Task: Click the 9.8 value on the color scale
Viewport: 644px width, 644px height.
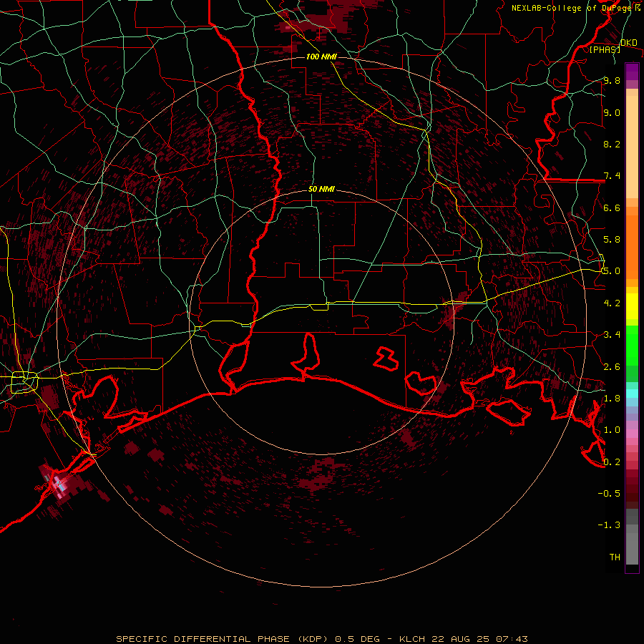Action: click(x=612, y=80)
